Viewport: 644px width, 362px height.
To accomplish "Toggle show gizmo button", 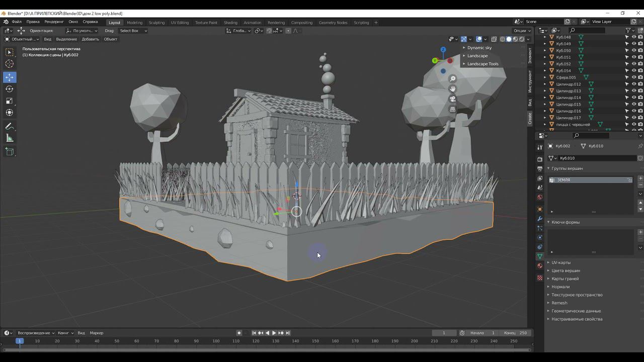I will [464, 39].
